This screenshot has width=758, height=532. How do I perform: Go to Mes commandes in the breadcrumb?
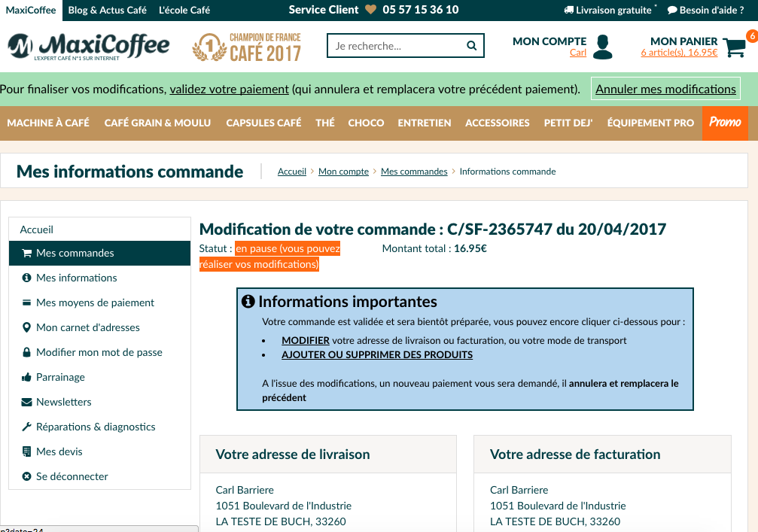[x=414, y=172]
